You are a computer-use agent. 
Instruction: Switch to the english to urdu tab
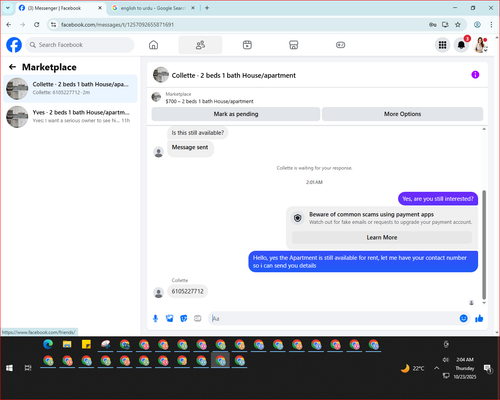click(x=153, y=8)
